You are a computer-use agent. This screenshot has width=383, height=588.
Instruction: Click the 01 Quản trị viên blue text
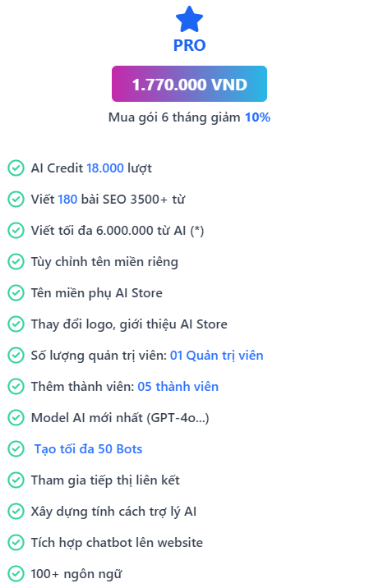tap(216, 356)
